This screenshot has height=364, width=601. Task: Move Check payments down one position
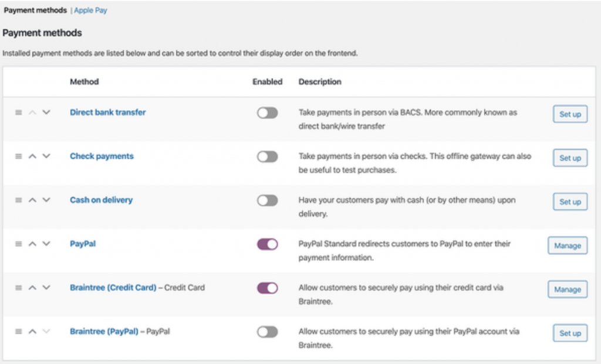[x=46, y=156]
